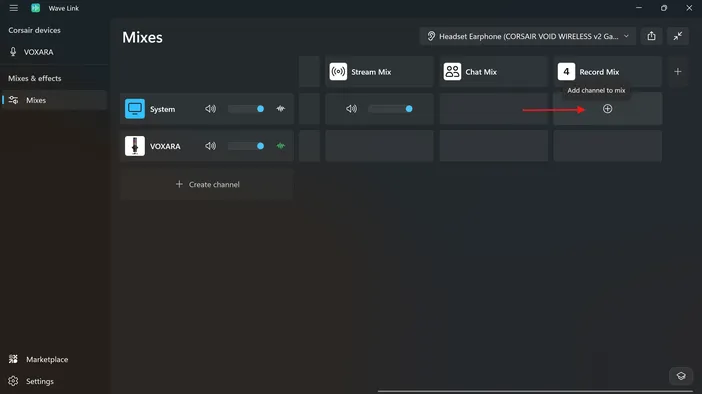This screenshot has height=394, width=702.
Task: Click the Mixes page title
Action: (142, 37)
